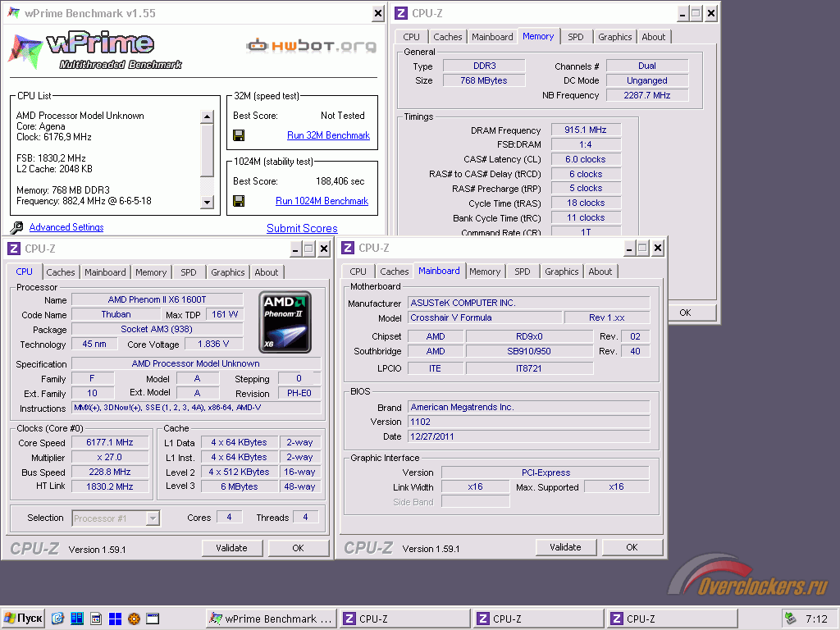This screenshot has width=840, height=630.
Task: Open the Russian Start button (Пуск)
Action: click(23, 619)
